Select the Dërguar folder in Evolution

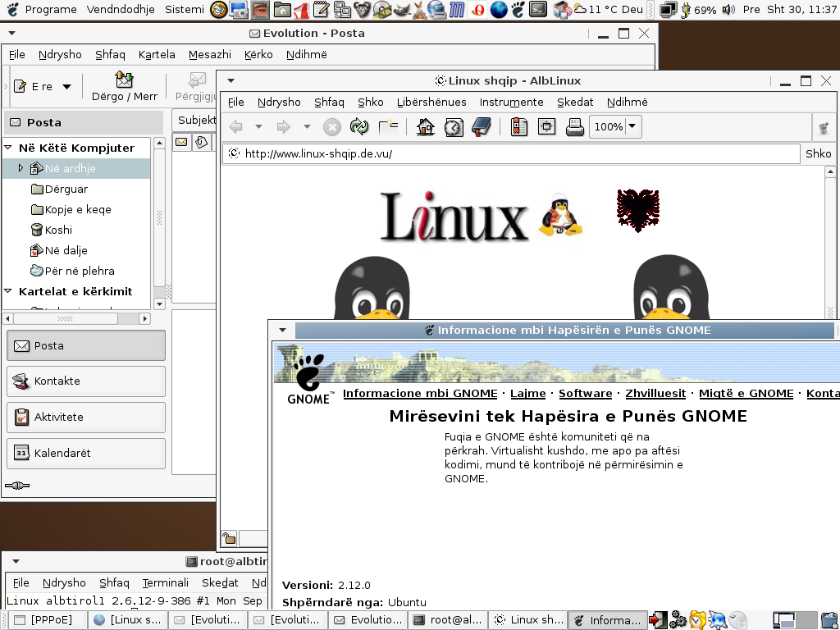59,189
